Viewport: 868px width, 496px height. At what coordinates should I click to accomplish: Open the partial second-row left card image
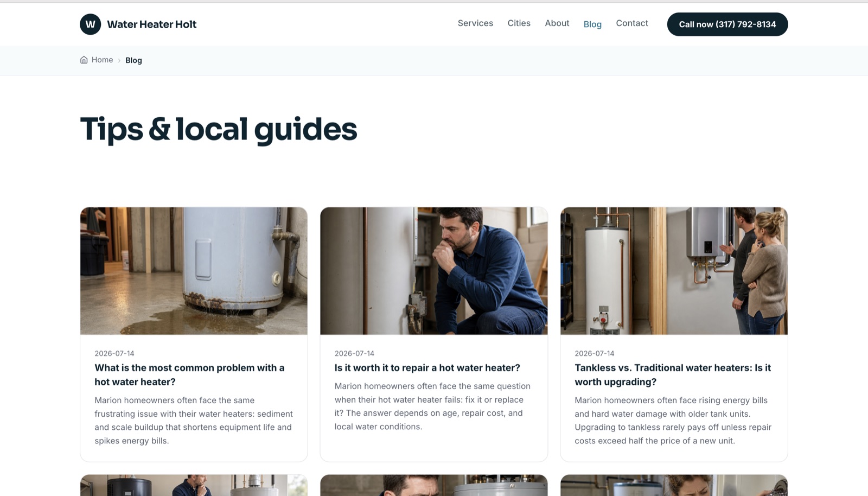[194, 485]
